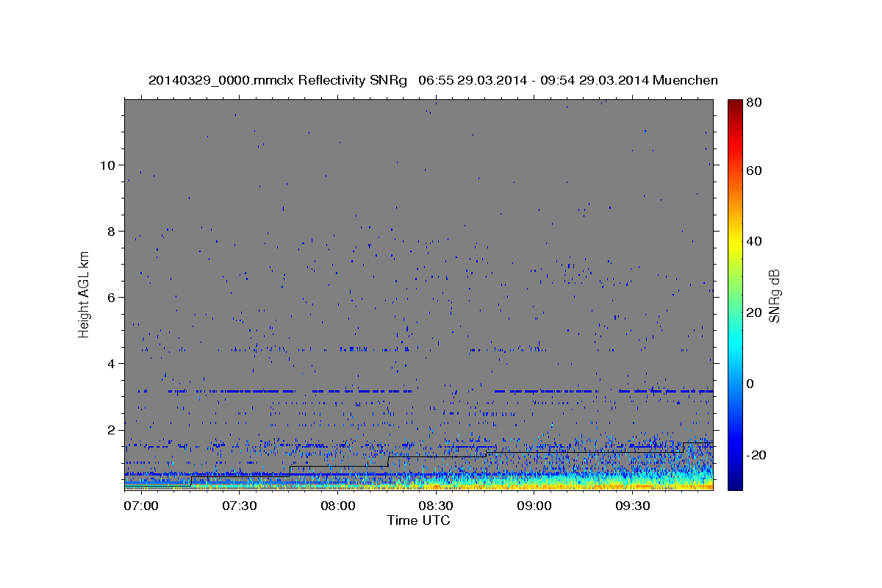This screenshot has height=588, width=882.
Task: Click the colorbar value 20
Action: [x=753, y=312]
